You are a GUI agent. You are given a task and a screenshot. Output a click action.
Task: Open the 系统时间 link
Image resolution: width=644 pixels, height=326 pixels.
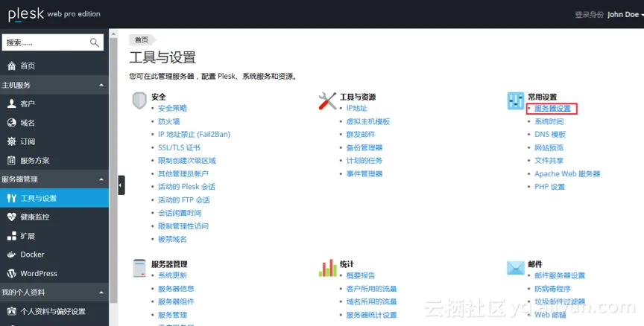[549, 121]
